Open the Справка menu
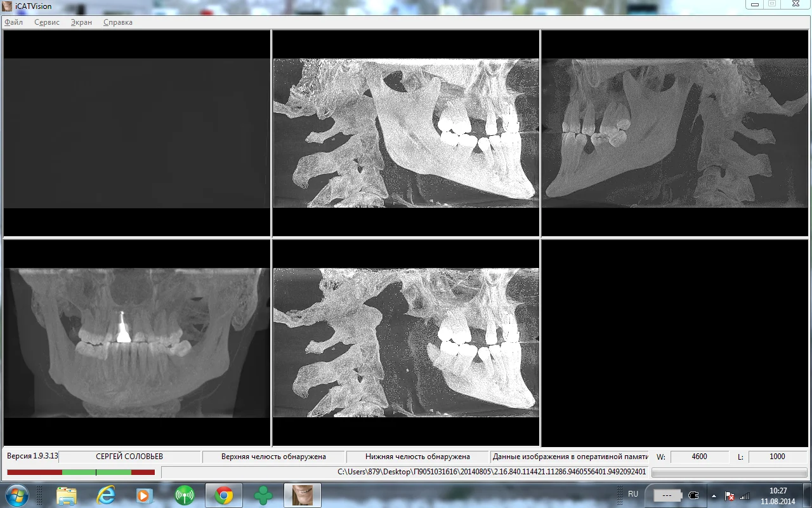This screenshot has width=812, height=508. point(118,22)
